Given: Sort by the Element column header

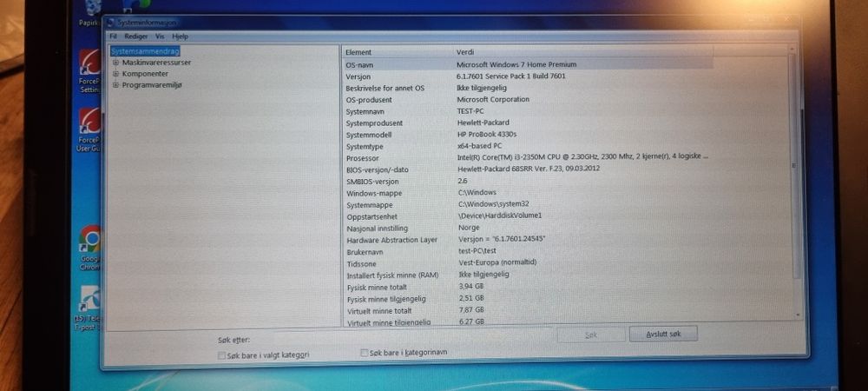Looking at the screenshot, I should click(397, 52).
